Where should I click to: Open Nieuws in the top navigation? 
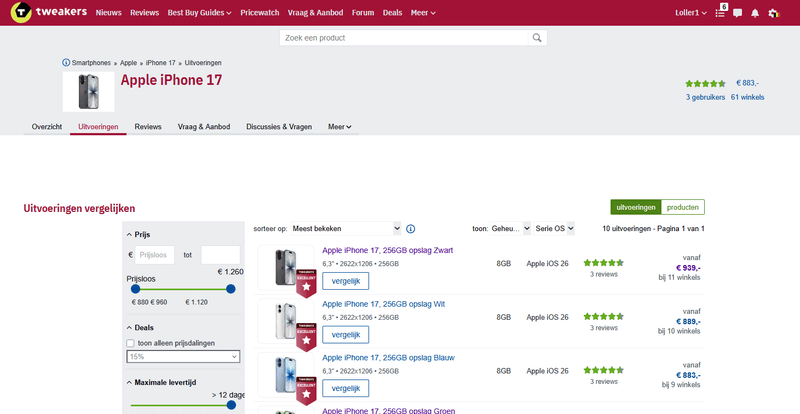click(109, 13)
